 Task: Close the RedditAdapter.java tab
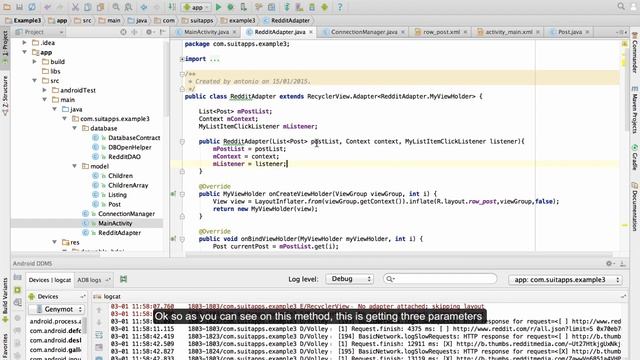pyautogui.click(x=311, y=32)
